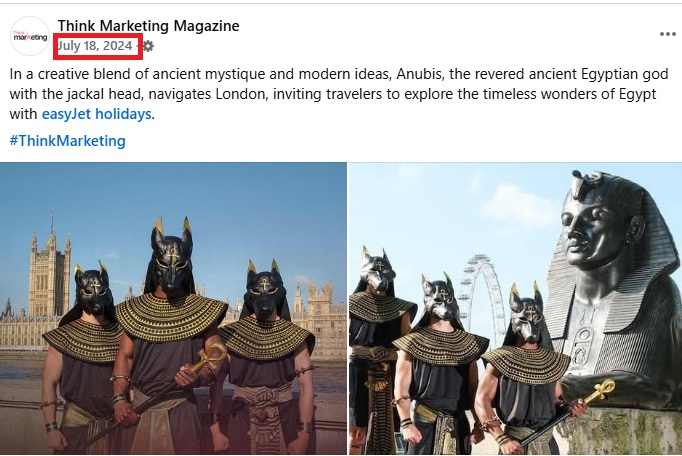Click the audience settings gear icon
This screenshot has width=682, height=456.
[x=148, y=46]
